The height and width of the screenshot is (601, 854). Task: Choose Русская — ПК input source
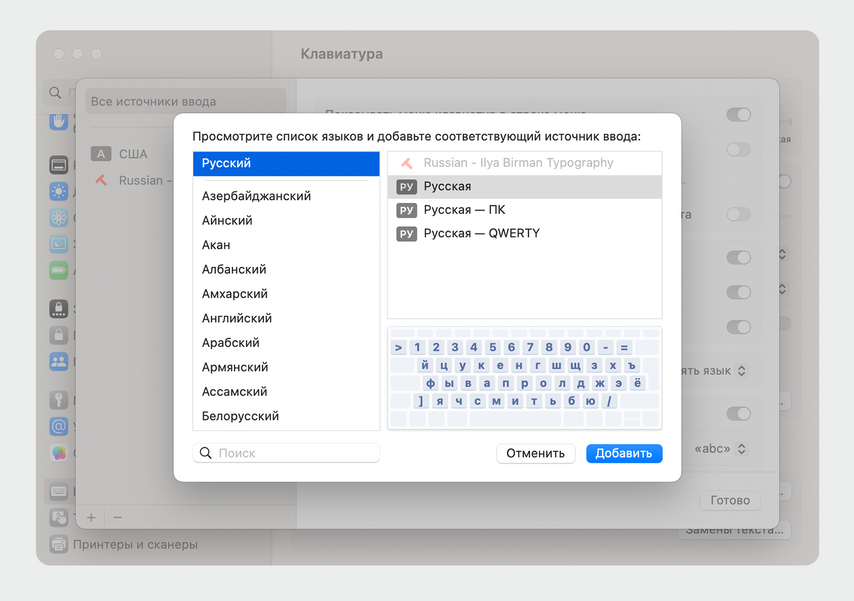524,210
